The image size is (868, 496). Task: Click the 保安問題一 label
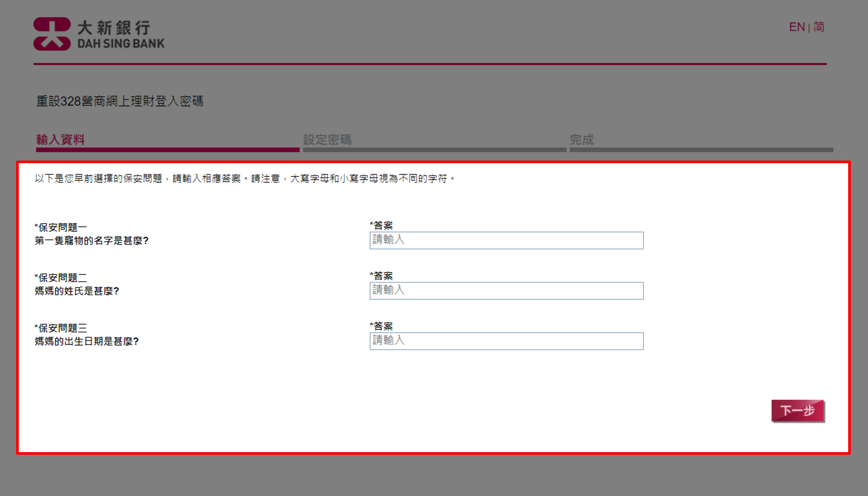[x=61, y=227]
